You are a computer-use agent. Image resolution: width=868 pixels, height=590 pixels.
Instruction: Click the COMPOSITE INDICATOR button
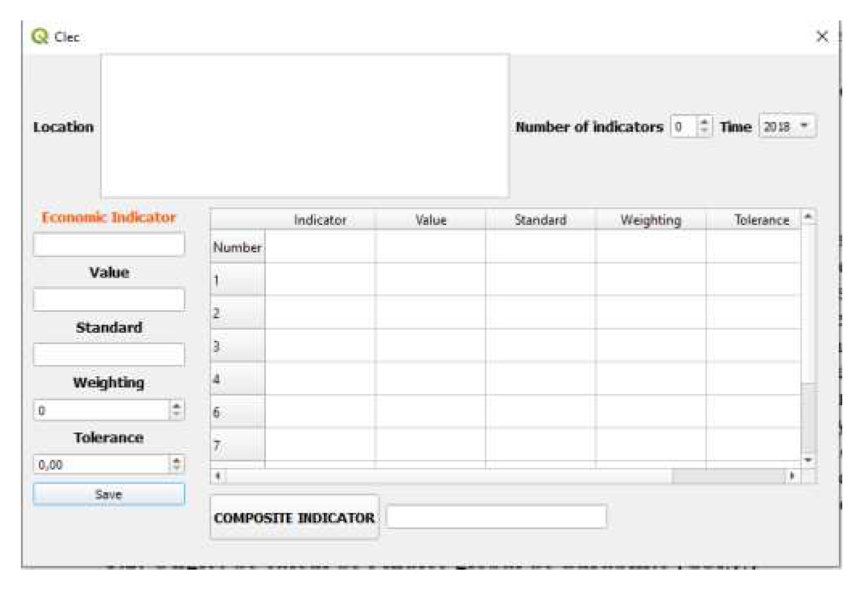(294, 517)
